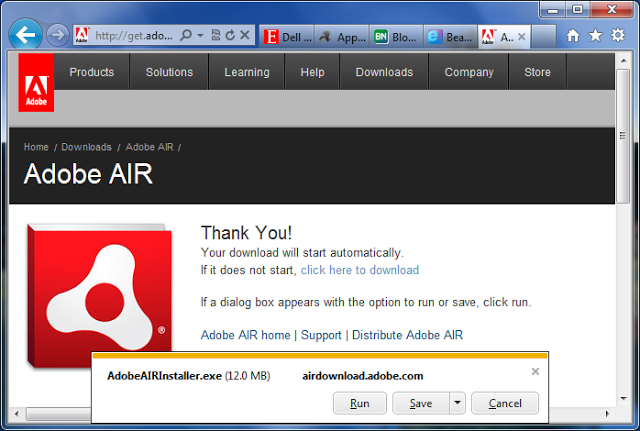Click the airdownload.adobe.com source text
This screenshot has height=431, width=640.
(362, 375)
